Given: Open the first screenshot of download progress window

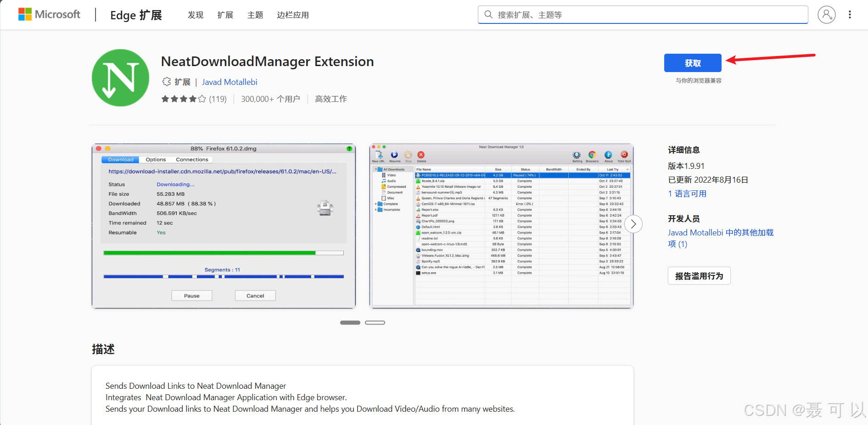Looking at the screenshot, I should tap(224, 226).
